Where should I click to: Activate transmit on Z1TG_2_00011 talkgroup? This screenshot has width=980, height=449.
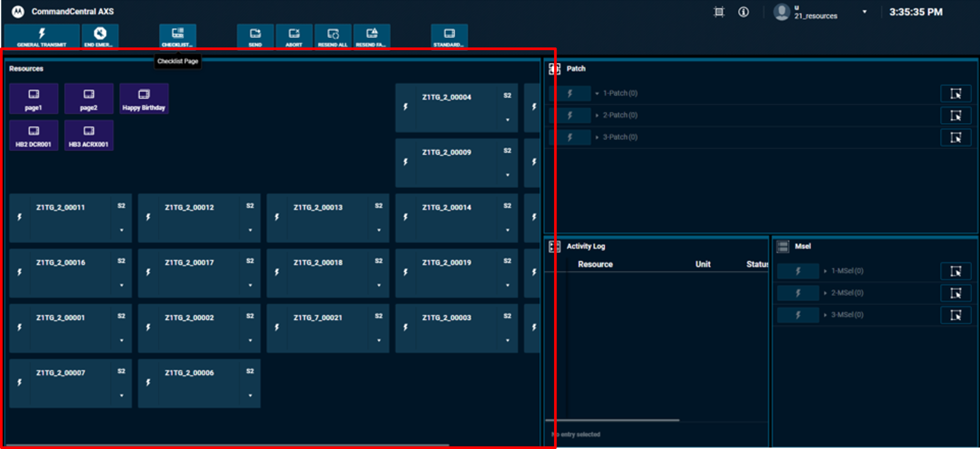19,218
